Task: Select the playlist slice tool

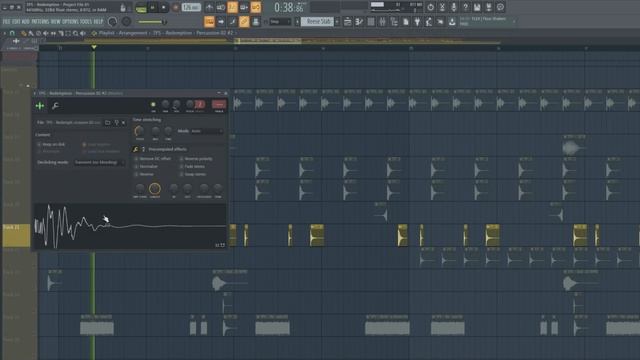Action: coord(61,33)
